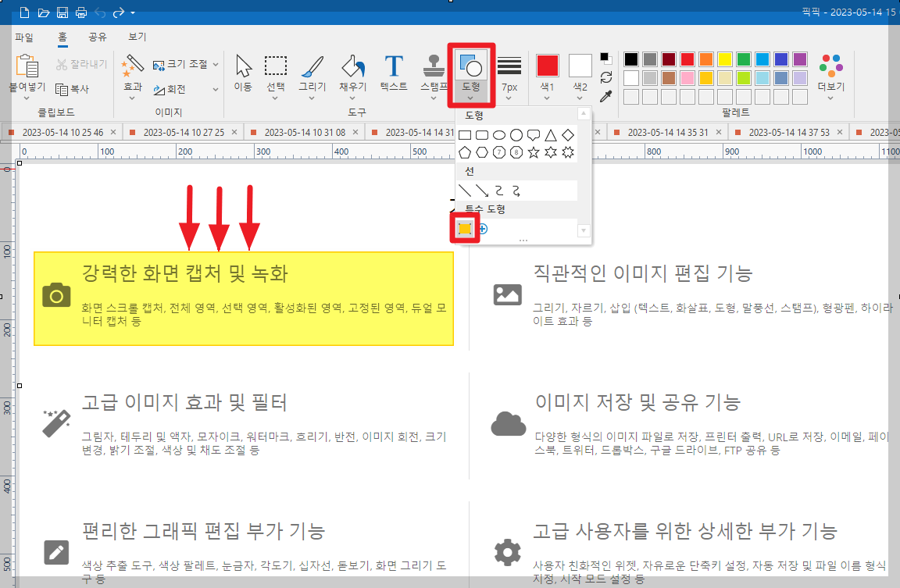
Task: Pick a color with the eyedropper icon
Action: pyautogui.click(x=606, y=97)
